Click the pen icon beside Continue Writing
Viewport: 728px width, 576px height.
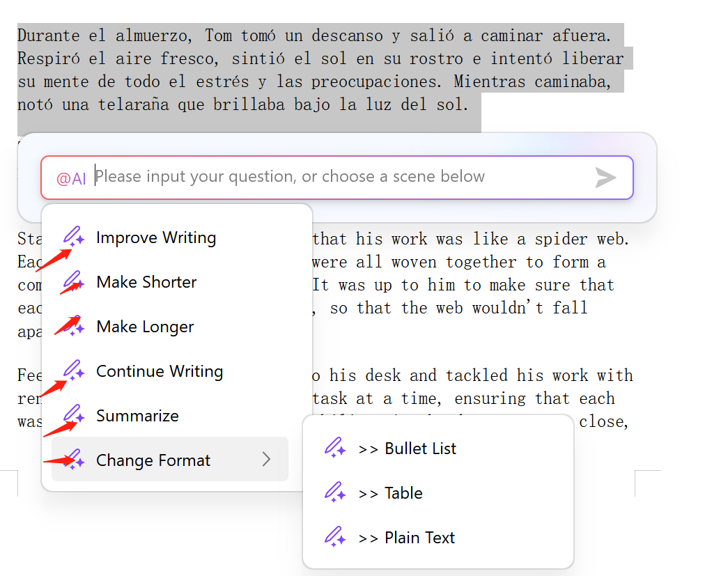click(74, 370)
